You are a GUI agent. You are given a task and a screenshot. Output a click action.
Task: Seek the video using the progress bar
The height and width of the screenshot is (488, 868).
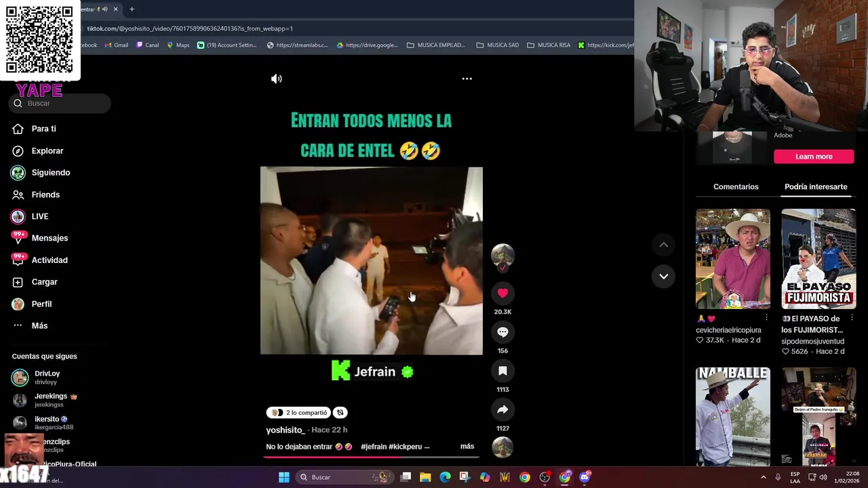372,457
